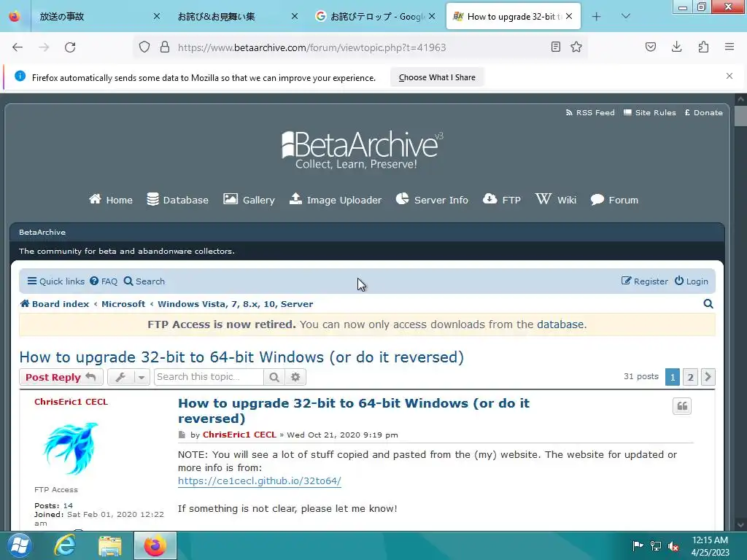
Task: Open the topic title heading link
Action: pos(241,357)
